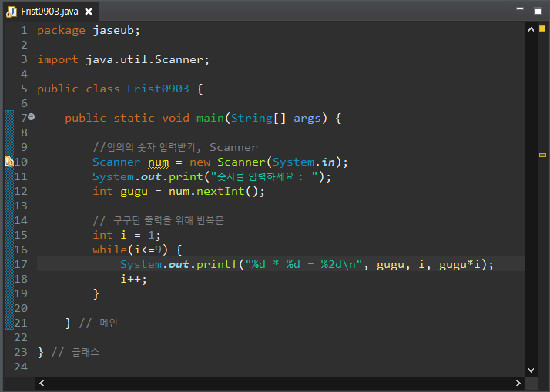This screenshot has height=392, width=550.
Task: Click 'jaseub;' package name
Action: (116, 31)
